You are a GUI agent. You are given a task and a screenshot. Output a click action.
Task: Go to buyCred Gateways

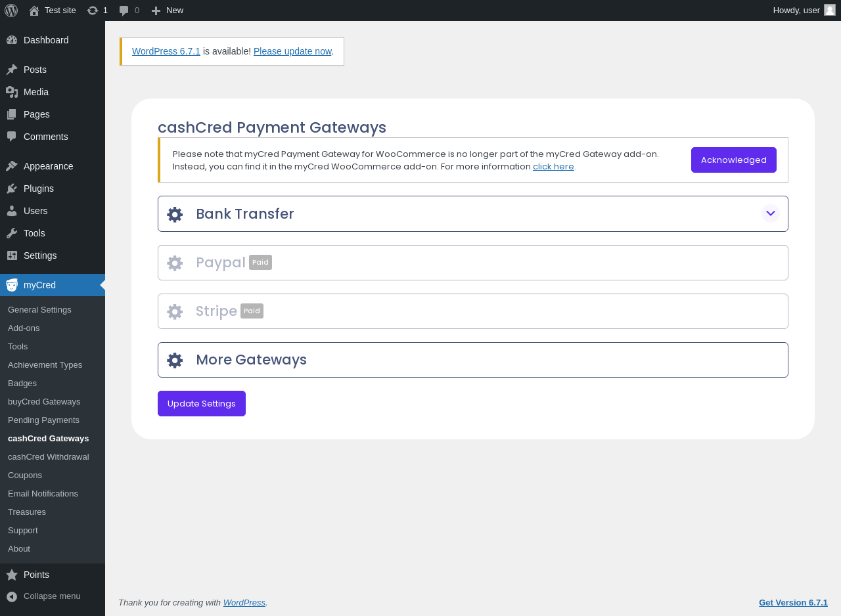pos(53,401)
